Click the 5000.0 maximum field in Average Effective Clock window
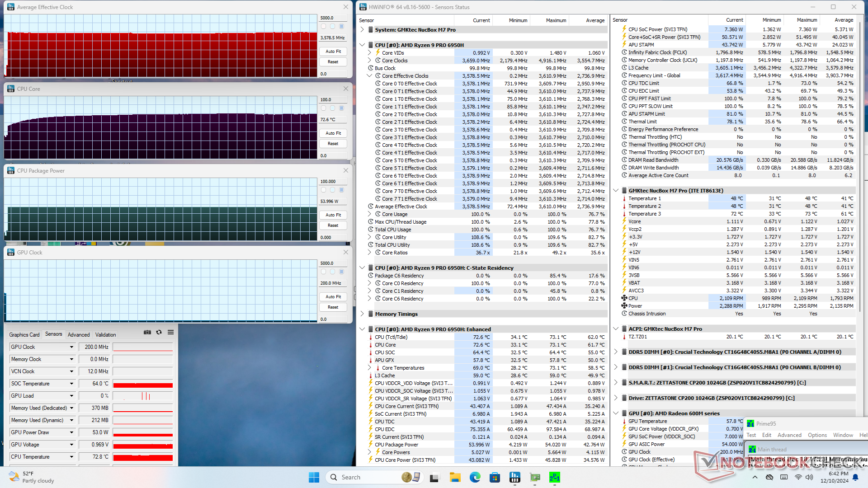The height and width of the screenshot is (488, 868). tap(333, 18)
